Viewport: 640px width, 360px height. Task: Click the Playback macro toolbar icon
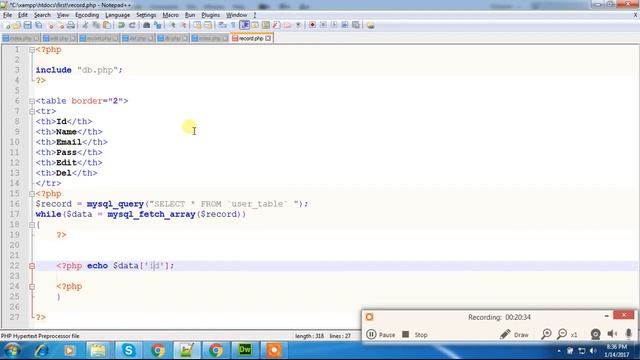pyautogui.click(x=334, y=25)
